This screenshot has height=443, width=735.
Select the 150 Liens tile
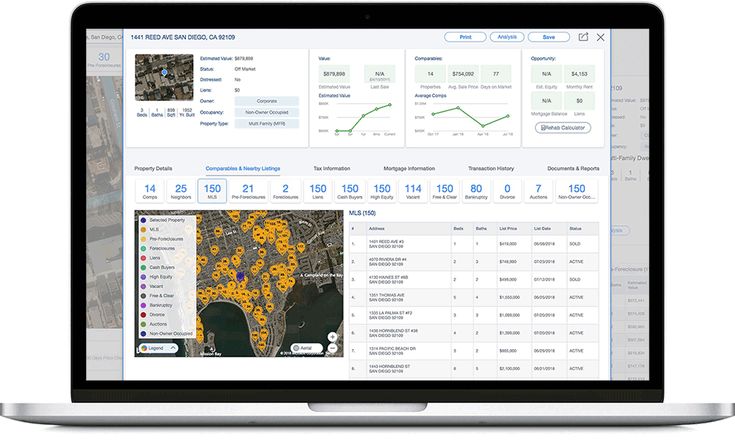click(x=318, y=191)
